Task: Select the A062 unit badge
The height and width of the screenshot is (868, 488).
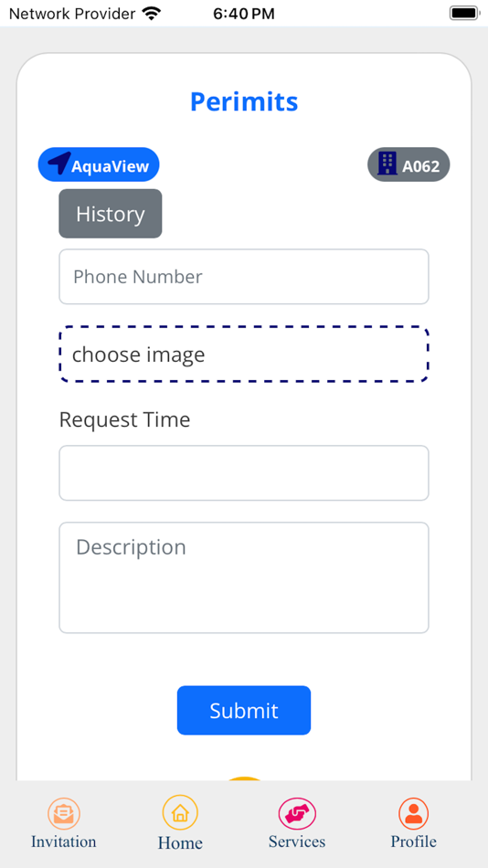Action: tap(408, 164)
